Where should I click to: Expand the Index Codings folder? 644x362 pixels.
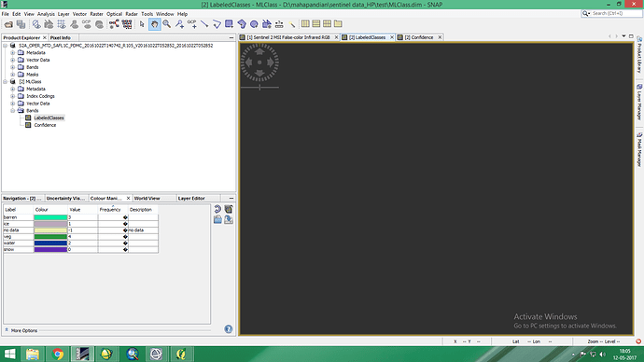[13, 96]
